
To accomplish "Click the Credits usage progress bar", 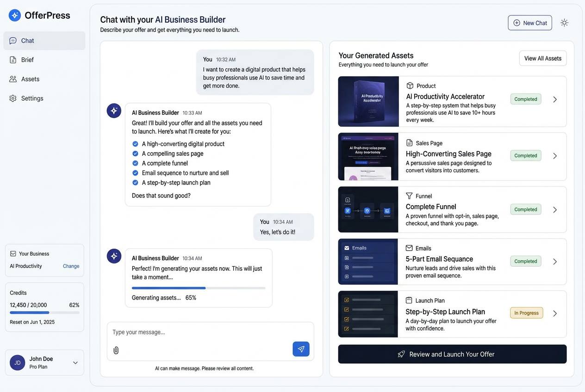I will 44,313.
